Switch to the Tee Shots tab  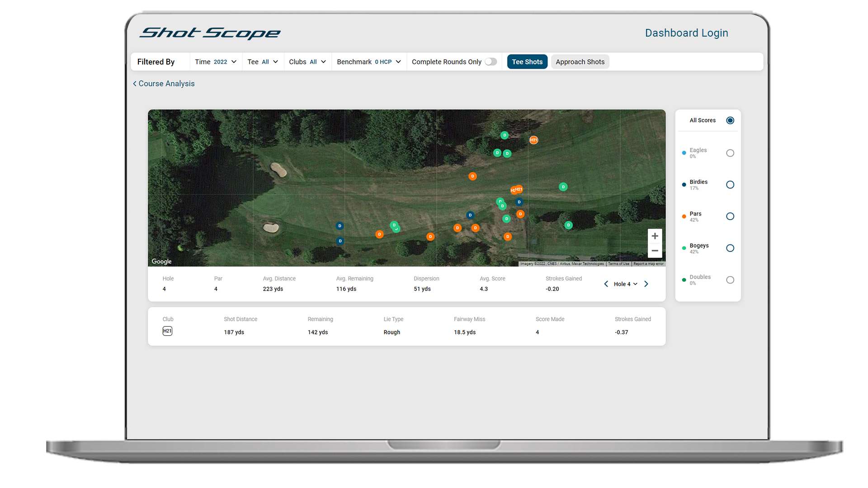[x=527, y=62]
